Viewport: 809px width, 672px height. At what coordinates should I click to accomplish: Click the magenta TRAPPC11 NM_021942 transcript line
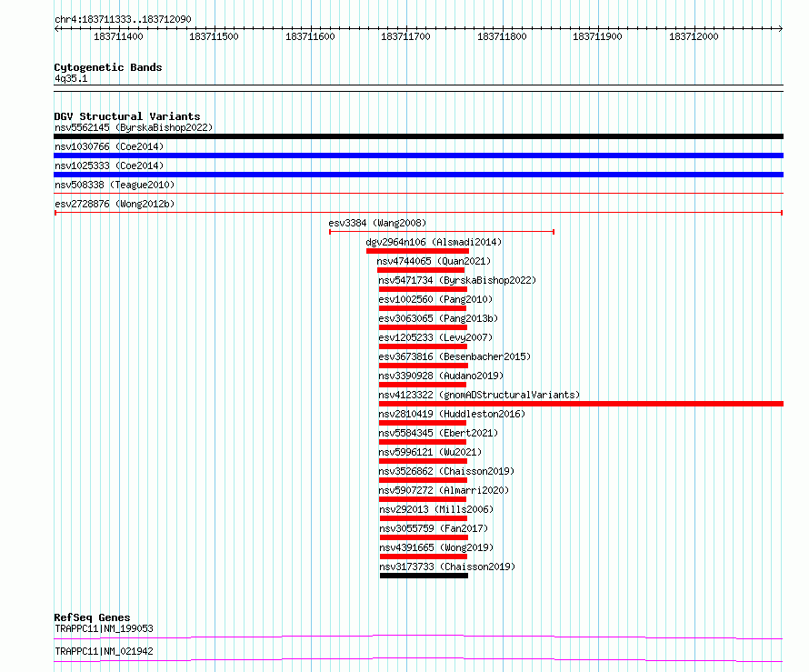coord(418,659)
